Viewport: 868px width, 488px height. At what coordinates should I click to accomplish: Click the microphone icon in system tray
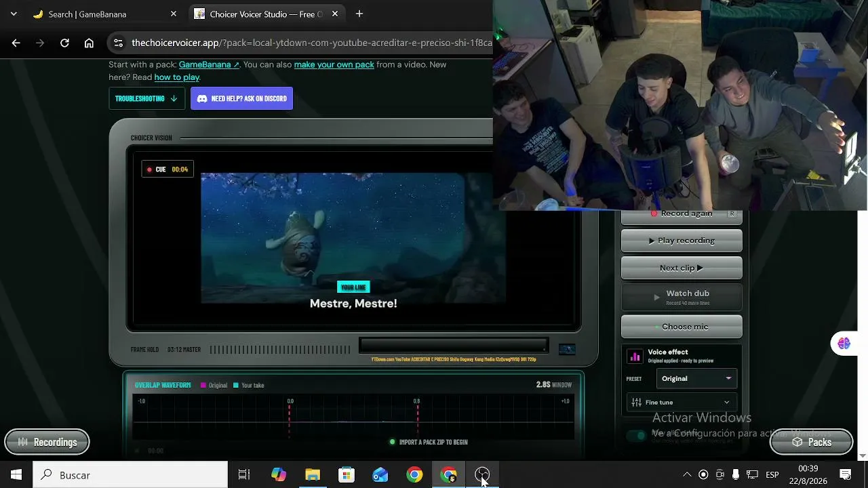(x=736, y=474)
